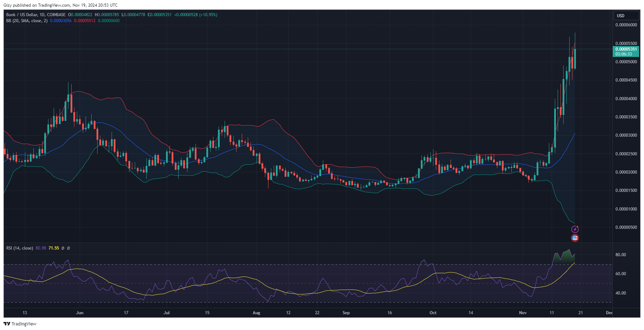Click the purple lightning event icon
This screenshot has width=644, height=330.
coord(575,229)
